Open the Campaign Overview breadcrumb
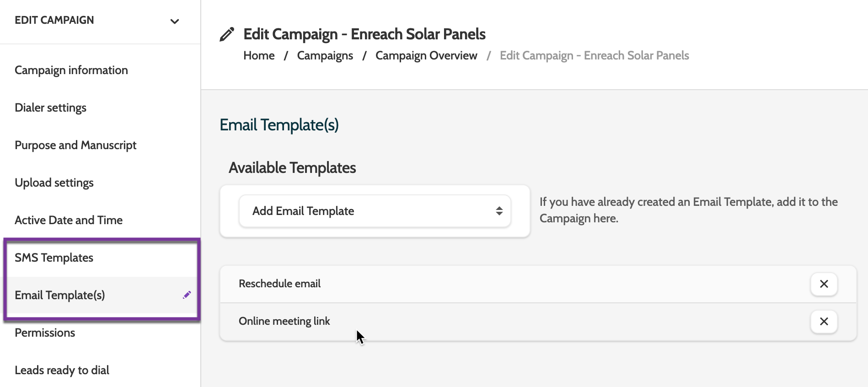868x387 pixels. click(x=426, y=55)
